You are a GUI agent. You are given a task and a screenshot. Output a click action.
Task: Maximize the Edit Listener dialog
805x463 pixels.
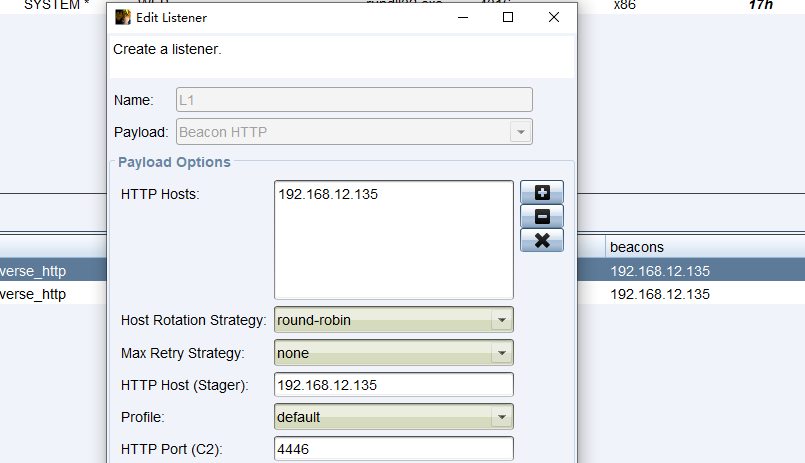[x=508, y=17]
